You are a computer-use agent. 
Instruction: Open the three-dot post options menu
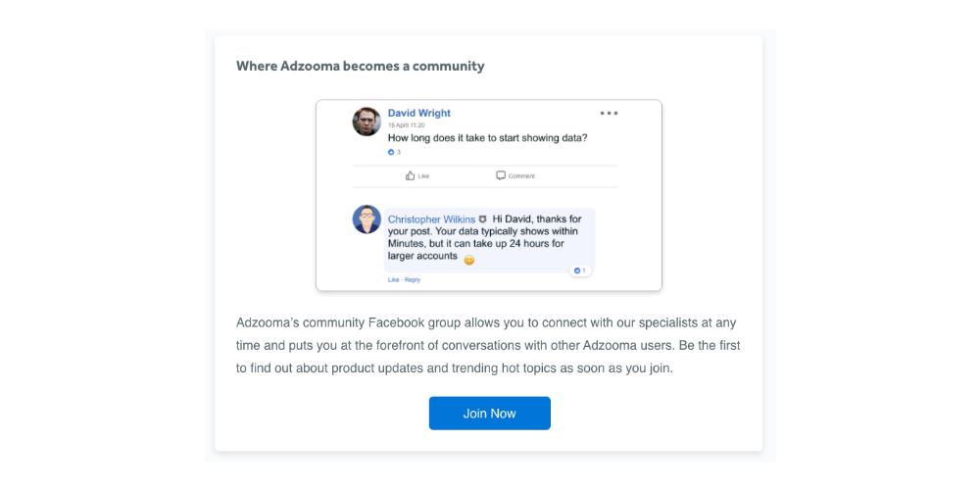tap(609, 114)
